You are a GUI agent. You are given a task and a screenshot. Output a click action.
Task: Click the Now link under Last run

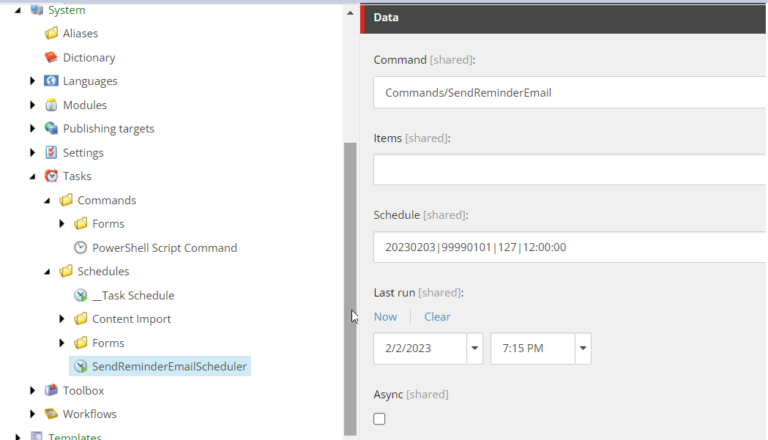pos(385,317)
